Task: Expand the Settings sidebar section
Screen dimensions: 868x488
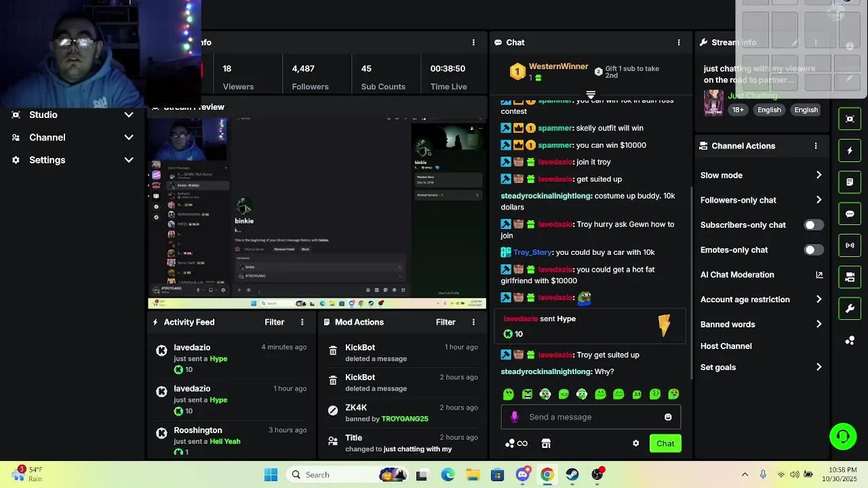Action: coord(73,160)
